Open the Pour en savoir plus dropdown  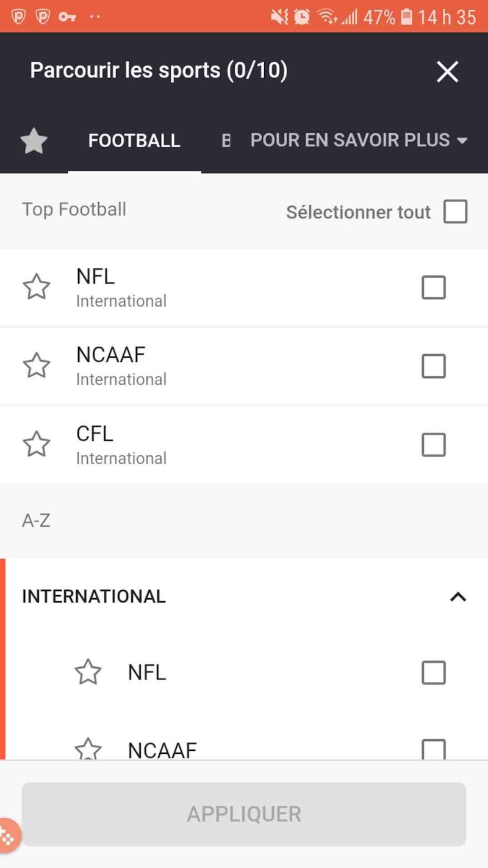(x=359, y=140)
